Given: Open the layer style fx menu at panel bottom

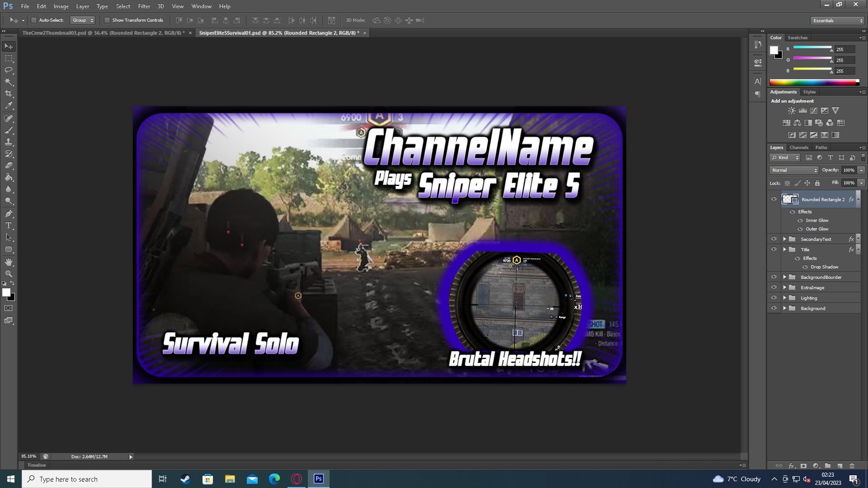Looking at the screenshot, I should coord(792,465).
